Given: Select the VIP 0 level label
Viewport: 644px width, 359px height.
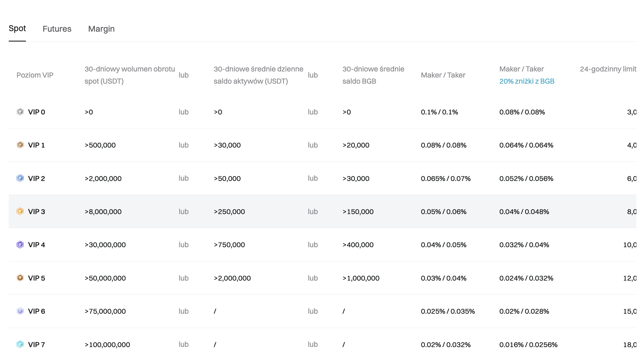Looking at the screenshot, I should point(37,112).
